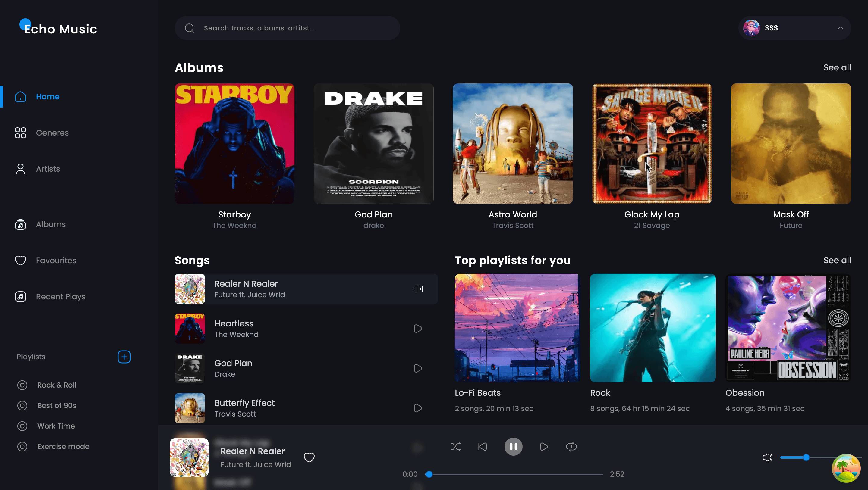Click the now playing title Realer N Realer
868x490 pixels.
click(252, 451)
